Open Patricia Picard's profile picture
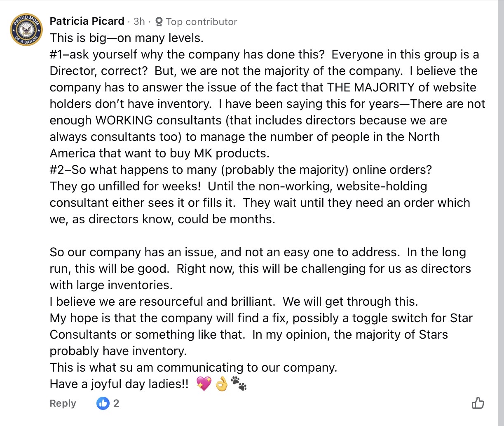 click(x=26, y=30)
